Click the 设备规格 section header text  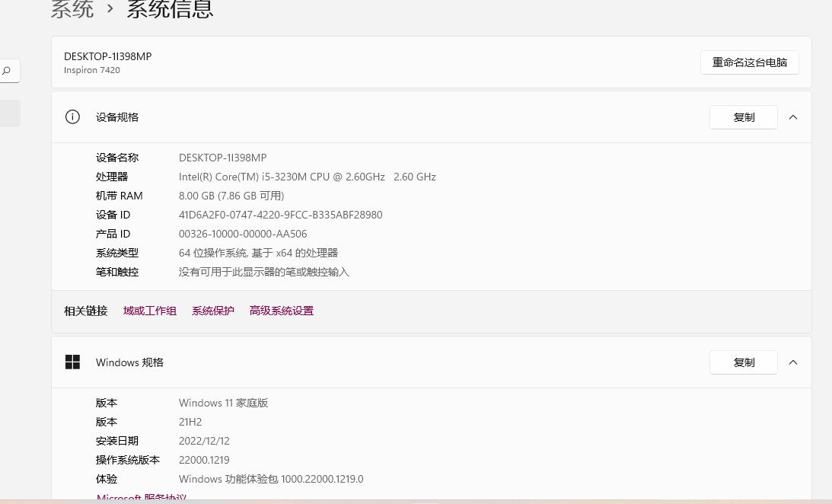click(116, 117)
